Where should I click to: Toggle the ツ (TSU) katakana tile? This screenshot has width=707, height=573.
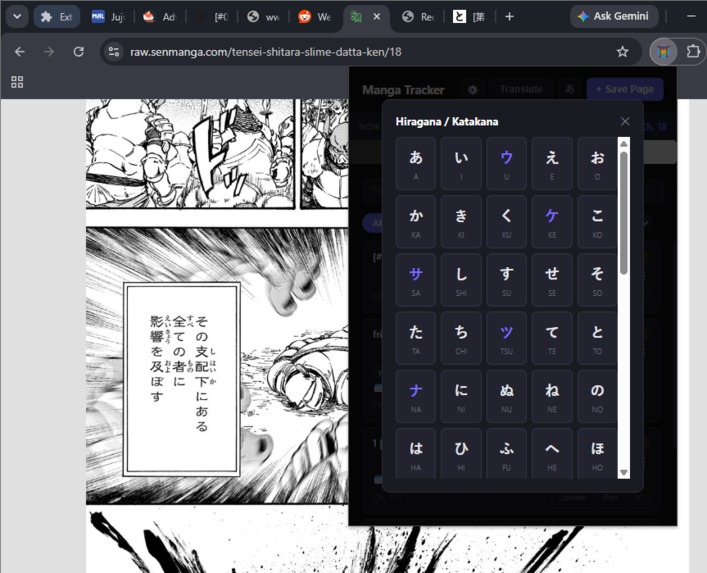[506, 338]
